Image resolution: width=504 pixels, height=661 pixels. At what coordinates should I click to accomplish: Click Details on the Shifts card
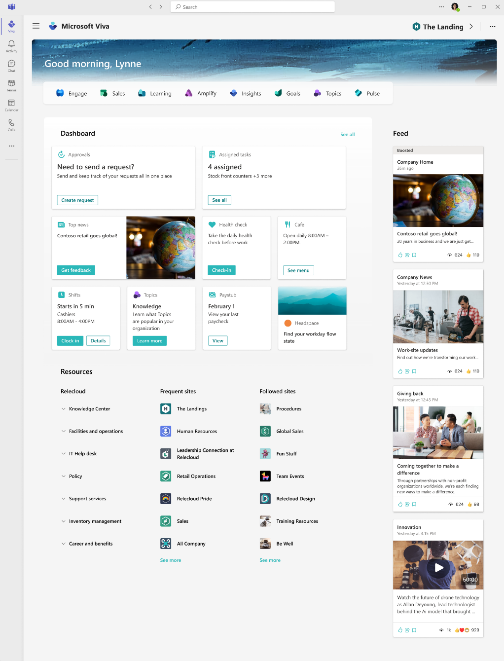tap(98, 341)
